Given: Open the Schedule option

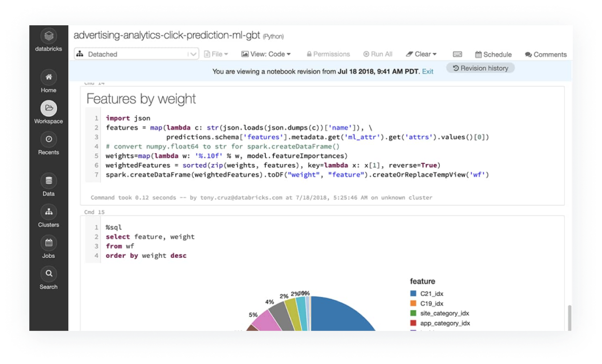Looking at the screenshot, I should point(493,55).
